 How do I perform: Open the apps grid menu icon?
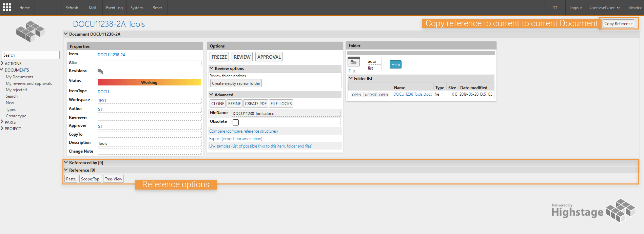pyautogui.click(x=7, y=7)
